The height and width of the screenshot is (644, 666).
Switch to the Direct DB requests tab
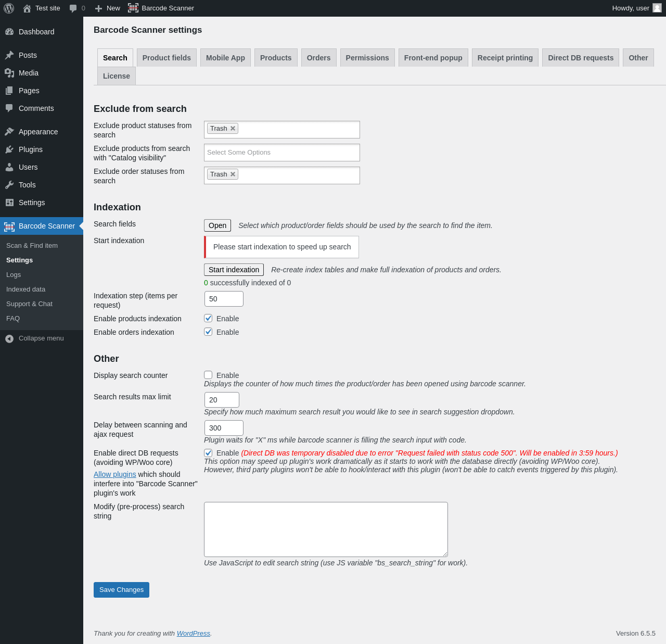click(581, 58)
